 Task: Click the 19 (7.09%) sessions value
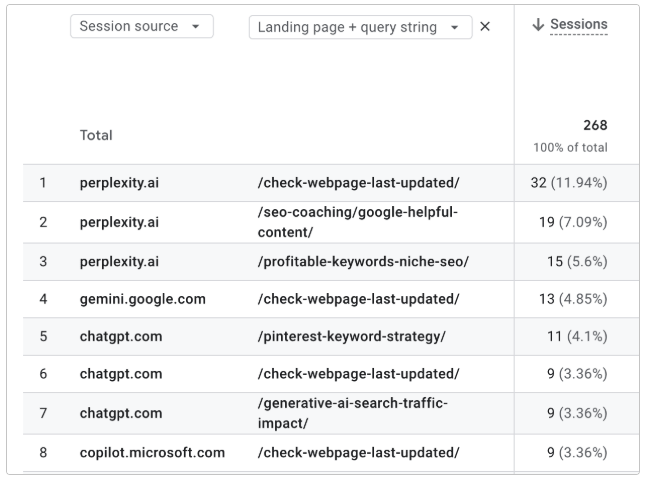573,222
